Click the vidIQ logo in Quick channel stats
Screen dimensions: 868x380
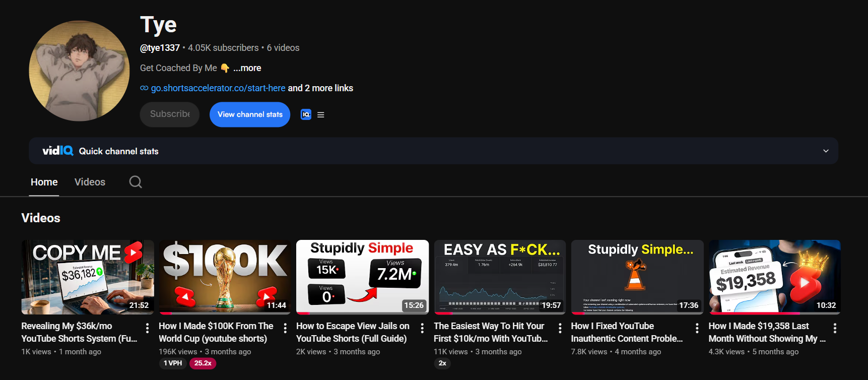click(x=58, y=151)
